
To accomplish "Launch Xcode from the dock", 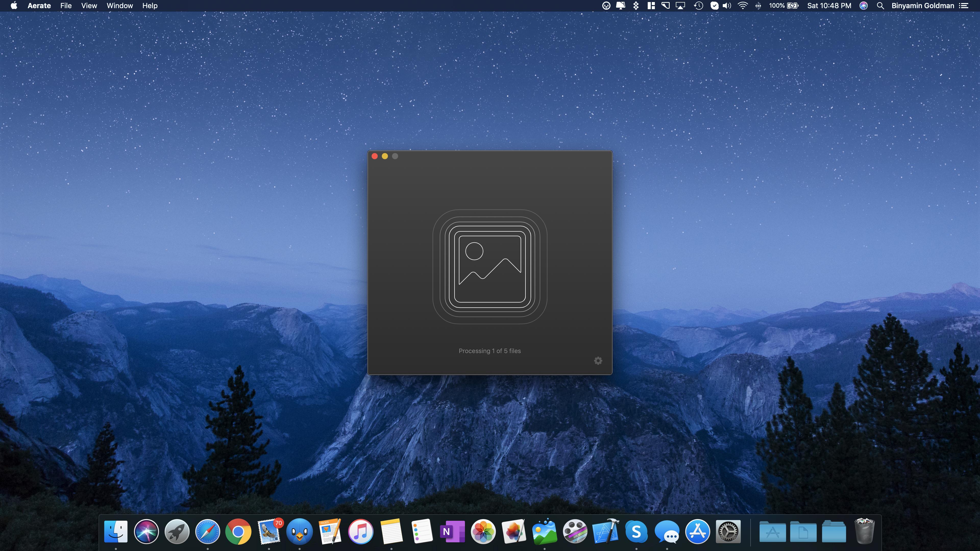I will tap(605, 531).
